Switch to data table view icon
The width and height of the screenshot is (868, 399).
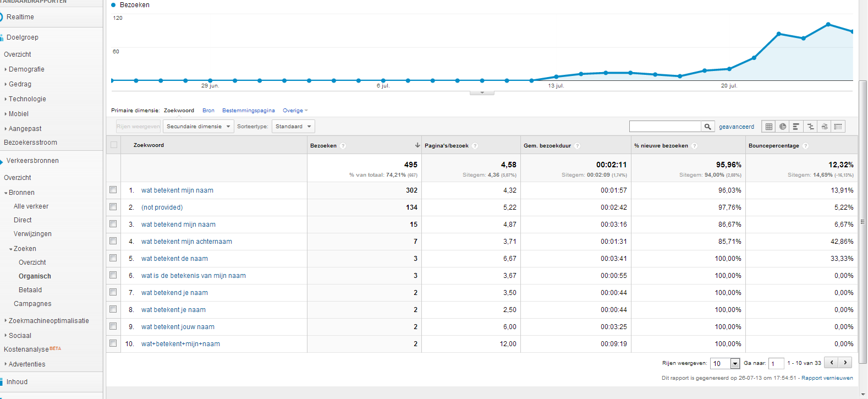[x=769, y=127]
